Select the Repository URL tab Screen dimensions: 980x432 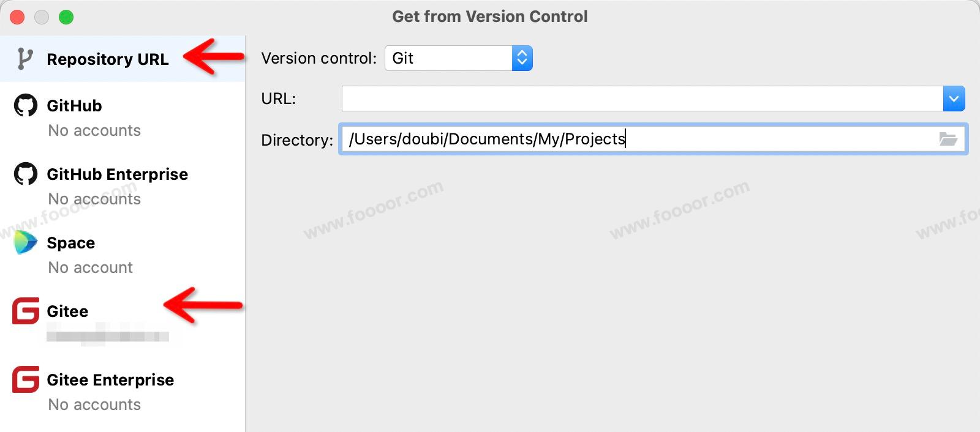coord(107,59)
